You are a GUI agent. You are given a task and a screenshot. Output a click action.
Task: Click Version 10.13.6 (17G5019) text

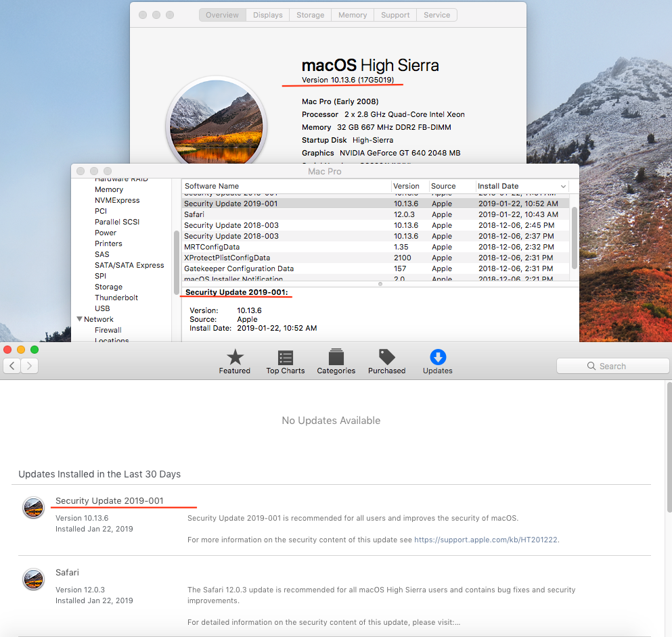click(348, 80)
